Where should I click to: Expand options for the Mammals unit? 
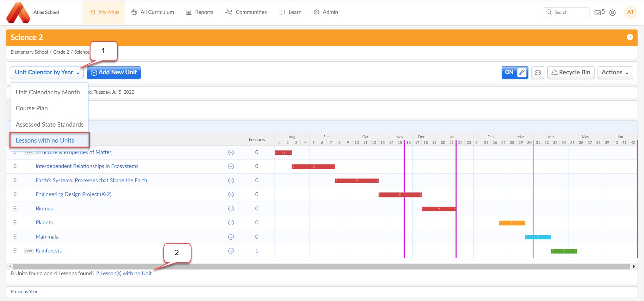(231, 237)
